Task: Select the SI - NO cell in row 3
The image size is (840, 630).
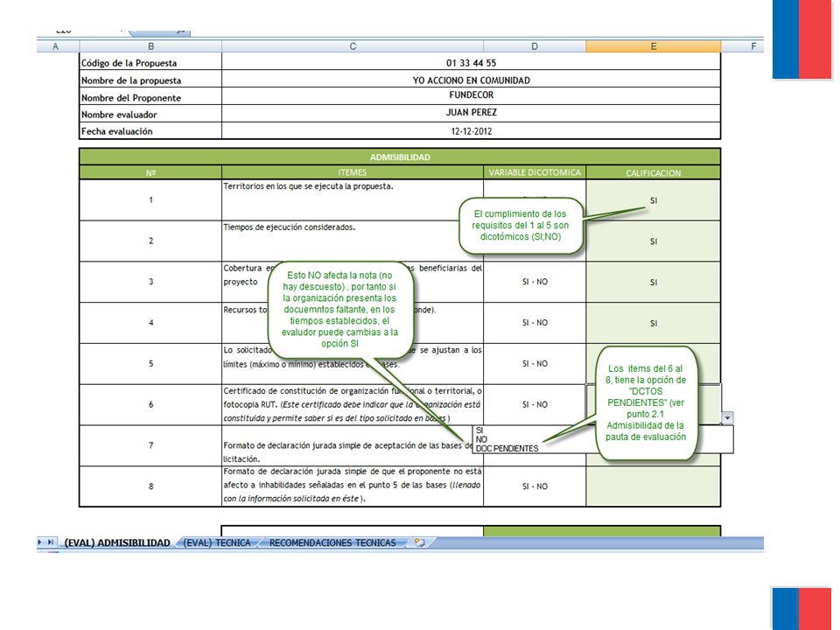Action: (535, 282)
